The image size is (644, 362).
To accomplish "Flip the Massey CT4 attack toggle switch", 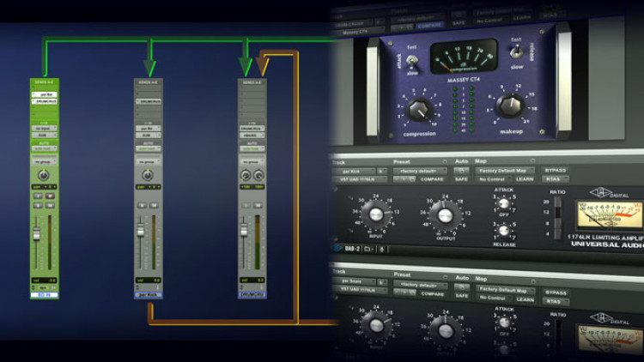I will click(x=411, y=63).
